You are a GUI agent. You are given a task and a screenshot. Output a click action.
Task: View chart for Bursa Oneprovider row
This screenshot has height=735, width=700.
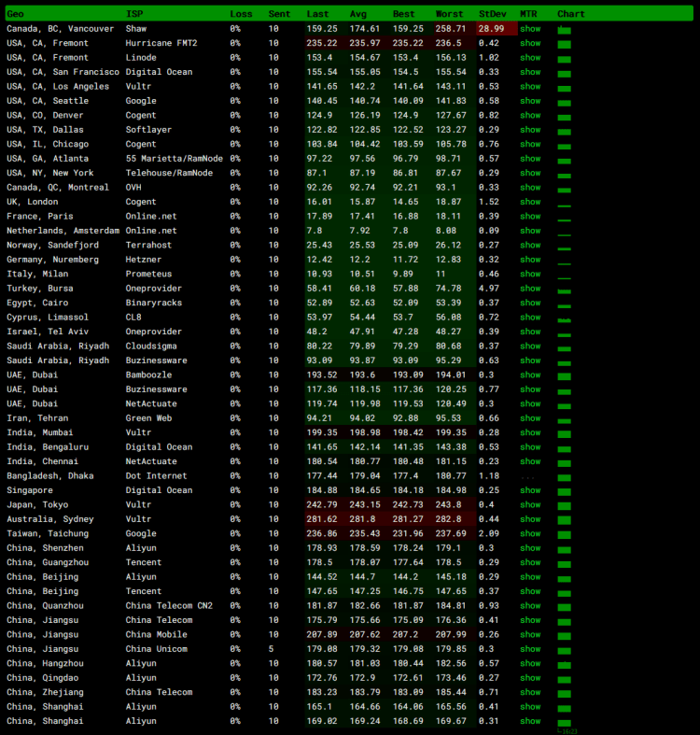click(564, 291)
